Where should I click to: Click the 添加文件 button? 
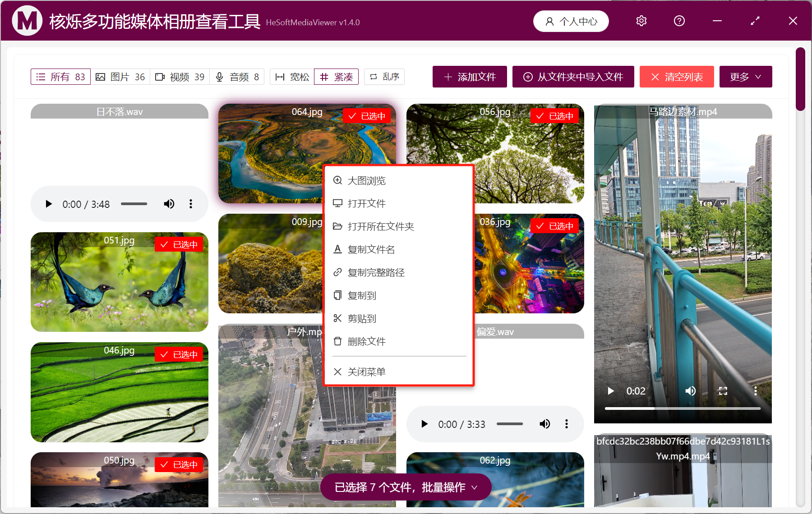tap(469, 77)
